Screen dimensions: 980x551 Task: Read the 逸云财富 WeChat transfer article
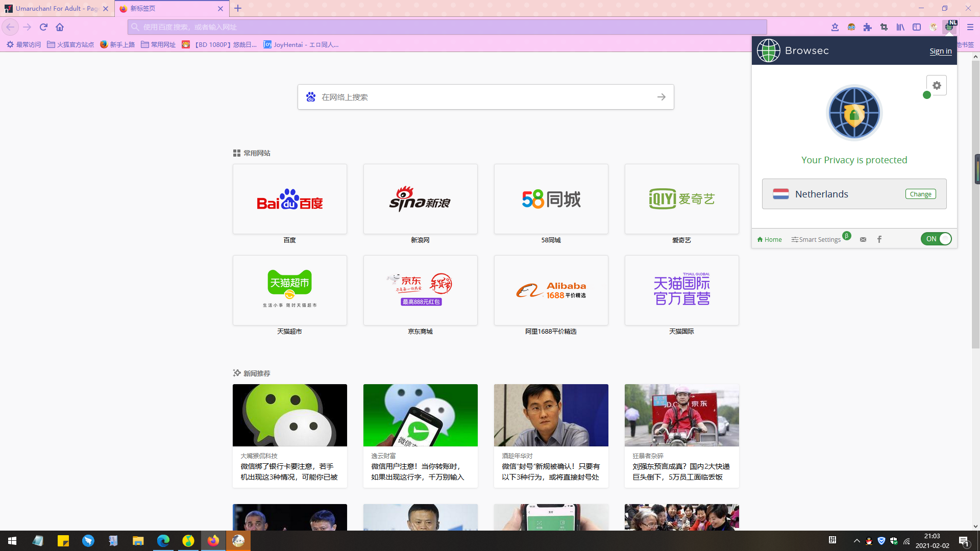click(x=421, y=436)
